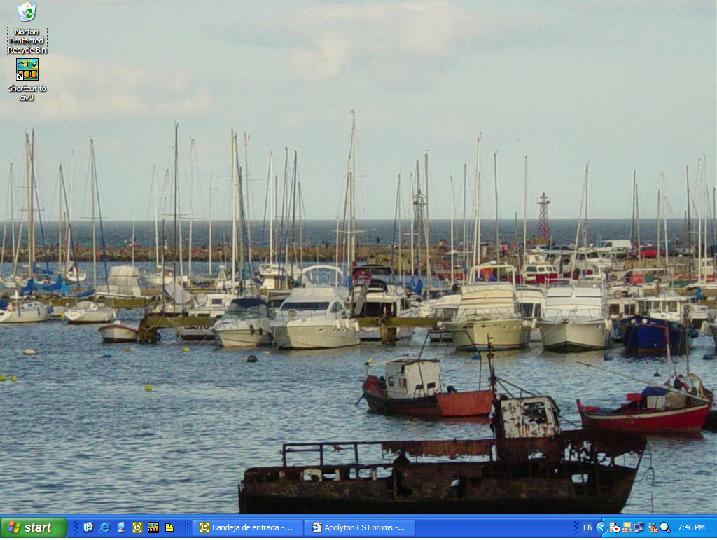Screen dimensions: 717x540
Task: Click the tray icon with the red mark
Action: (x=652, y=527)
